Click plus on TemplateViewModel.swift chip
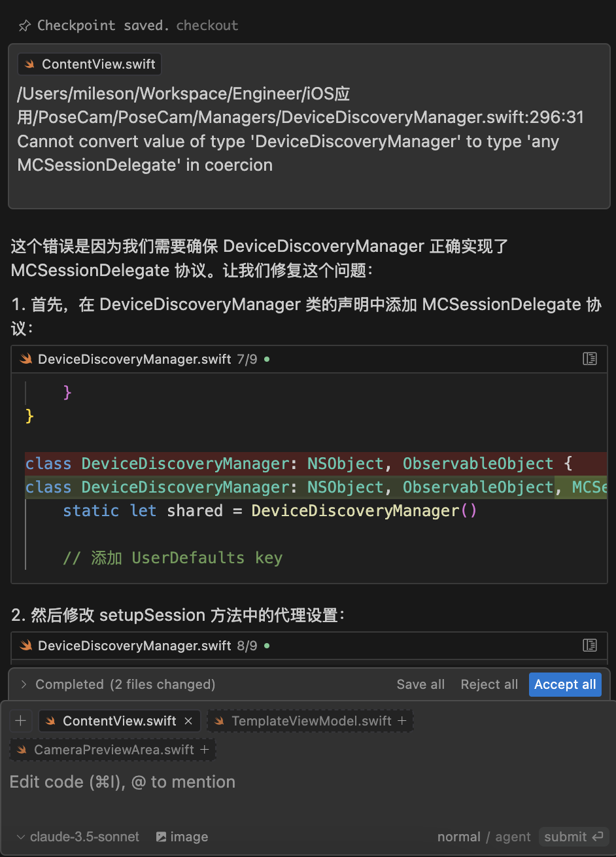 coord(402,721)
